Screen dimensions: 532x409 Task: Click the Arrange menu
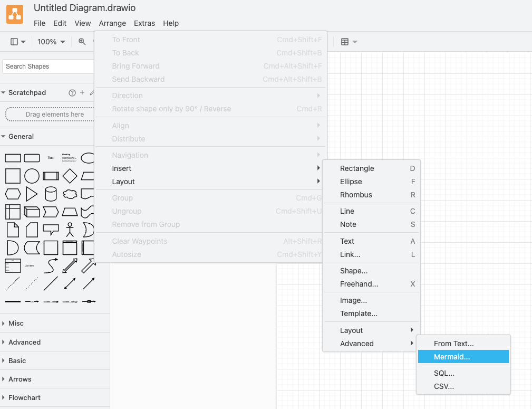pos(112,23)
